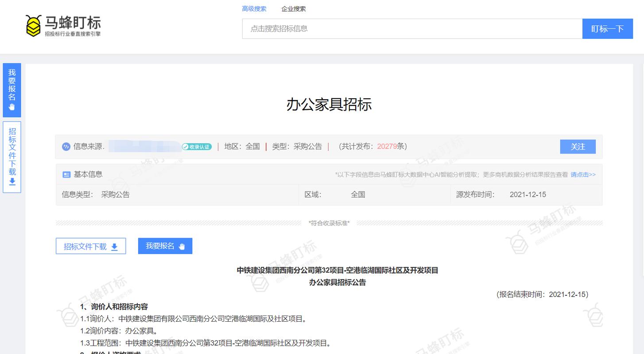Click the 基本信息 card icon
This screenshot has width=644, height=354.
[66, 175]
